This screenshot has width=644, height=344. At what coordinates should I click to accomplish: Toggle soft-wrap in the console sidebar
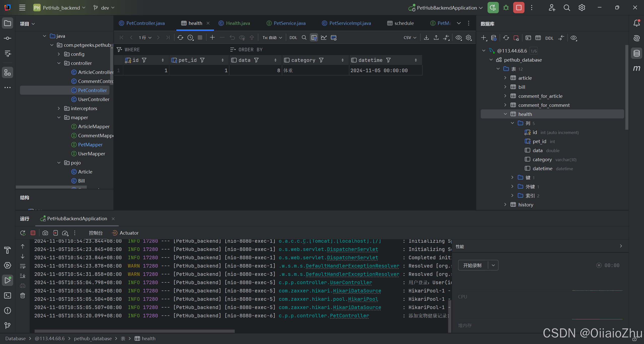23,266
